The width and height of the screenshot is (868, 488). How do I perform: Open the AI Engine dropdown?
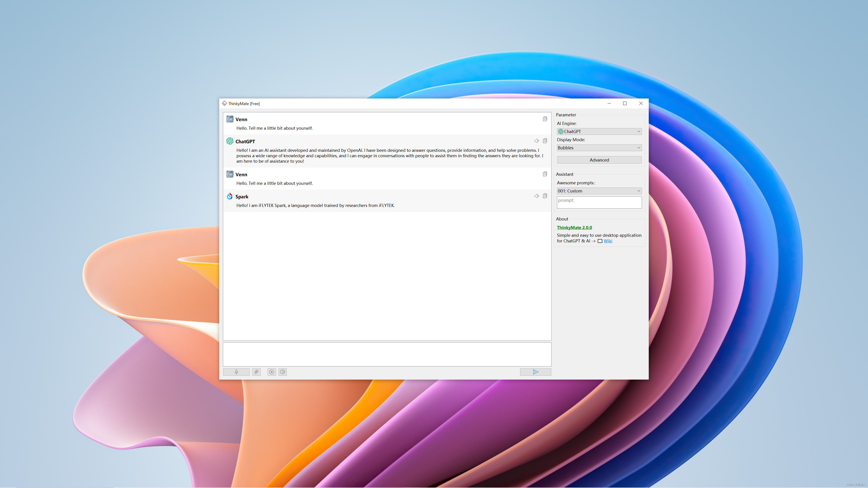(x=599, y=131)
